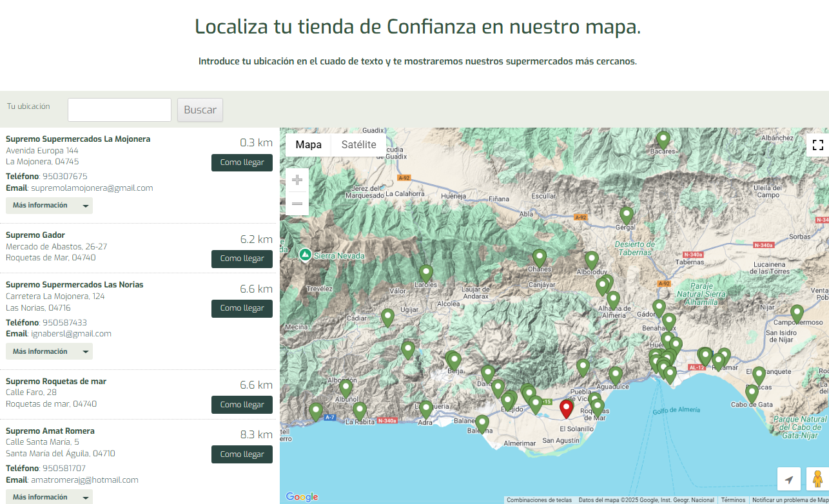Expand Más información for Las Norias store
This screenshot has width=829, height=504.
[x=49, y=351]
